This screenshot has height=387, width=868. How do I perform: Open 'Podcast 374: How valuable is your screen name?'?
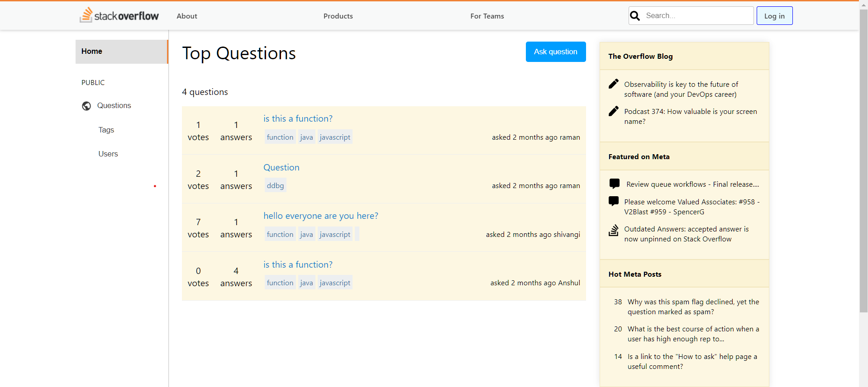691,116
